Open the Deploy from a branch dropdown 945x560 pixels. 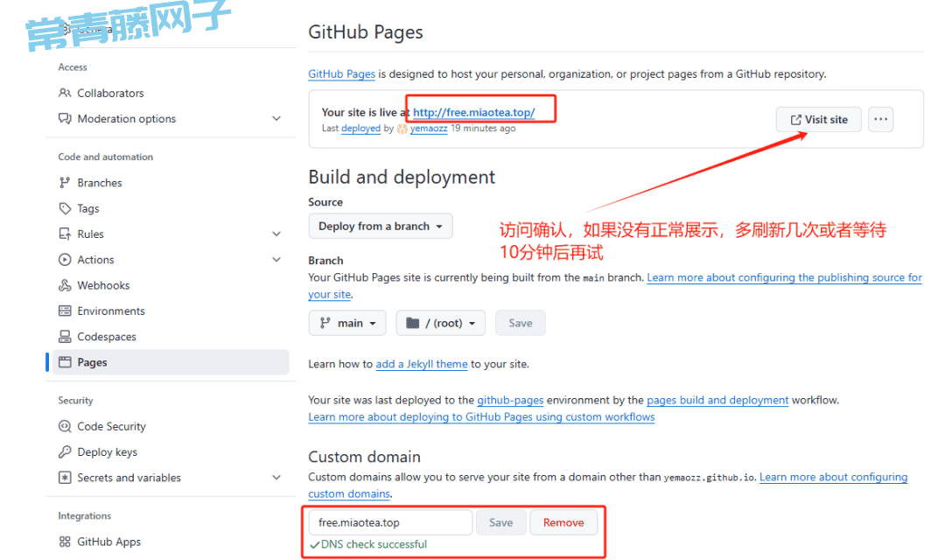point(381,226)
